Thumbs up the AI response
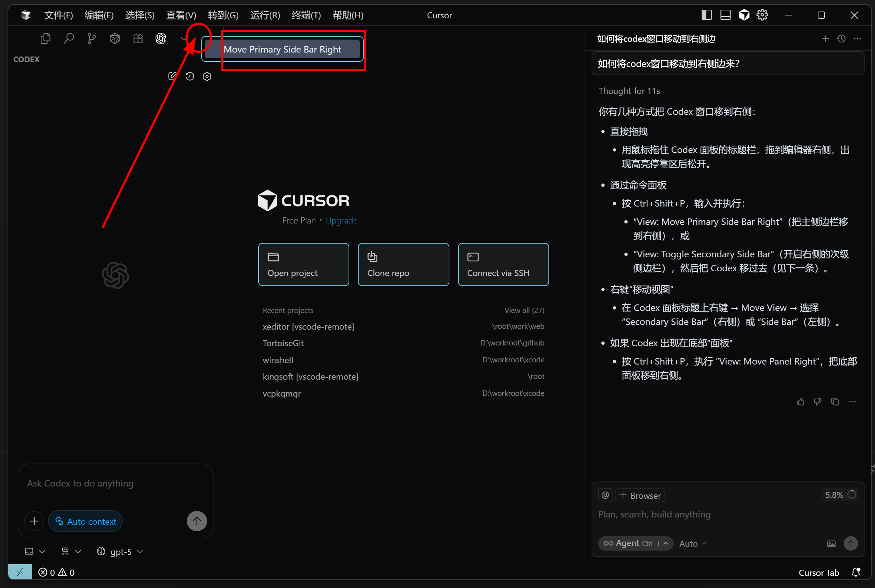 [x=800, y=402]
